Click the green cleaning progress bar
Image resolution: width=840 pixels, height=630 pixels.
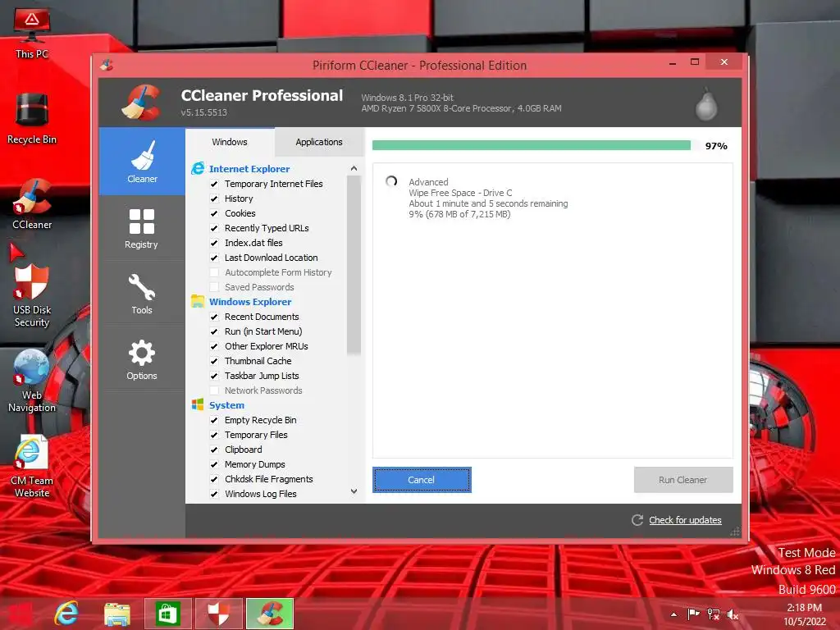pyautogui.click(x=532, y=145)
